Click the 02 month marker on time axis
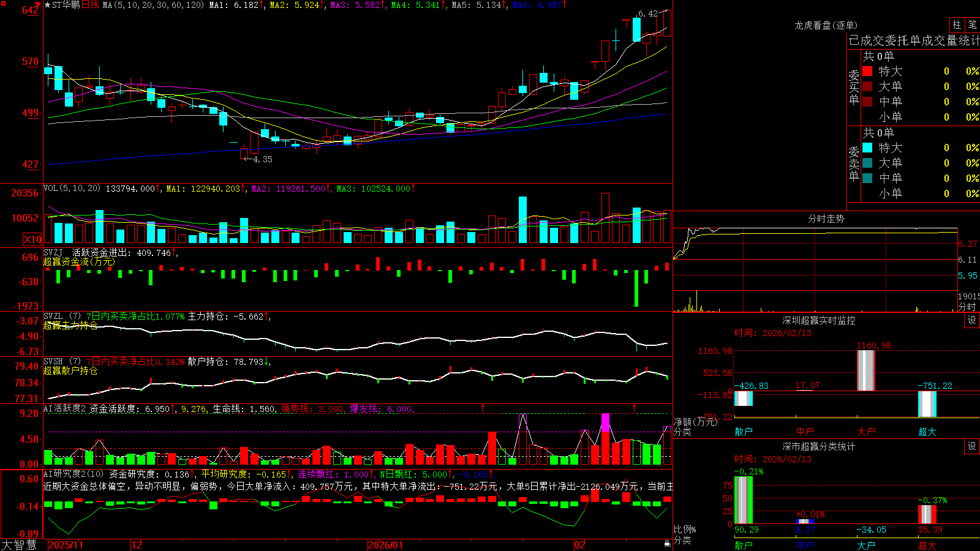Viewport: 980px width, 551px height. pos(579,544)
